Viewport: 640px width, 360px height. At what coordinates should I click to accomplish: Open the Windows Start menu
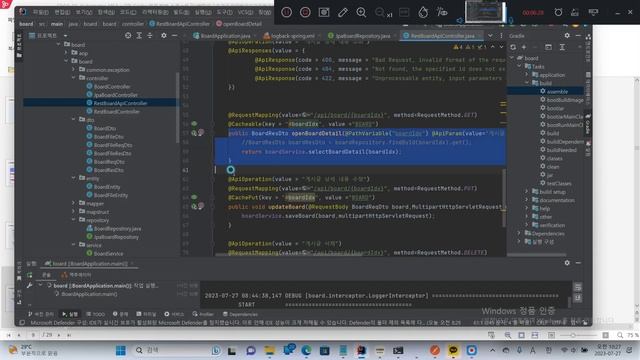click(121, 350)
